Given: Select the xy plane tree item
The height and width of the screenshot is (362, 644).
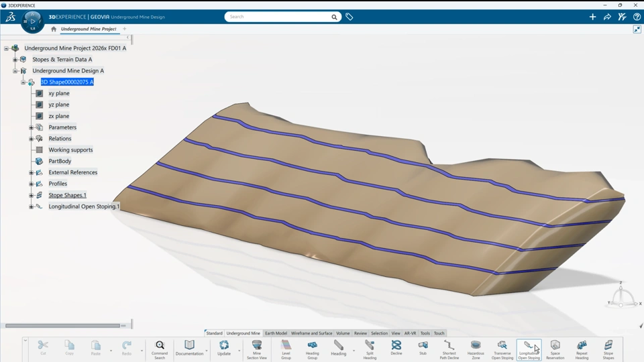Looking at the screenshot, I should [x=59, y=93].
